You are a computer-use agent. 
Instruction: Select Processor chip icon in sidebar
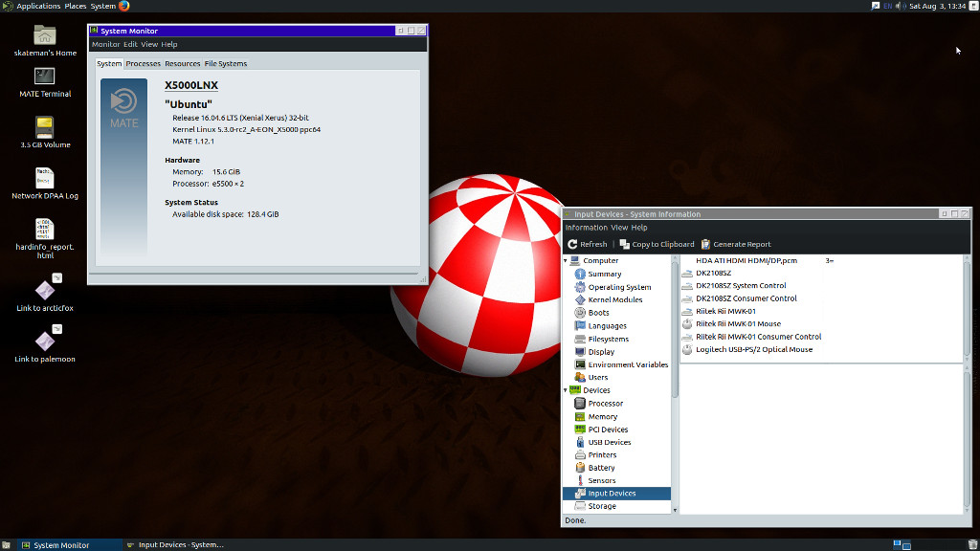point(580,404)
